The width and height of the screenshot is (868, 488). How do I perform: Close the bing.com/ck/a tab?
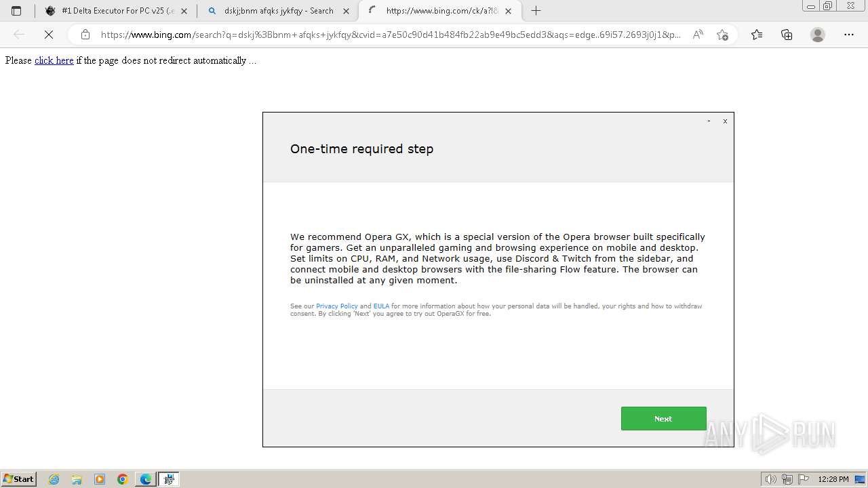[x=508, y=11]
